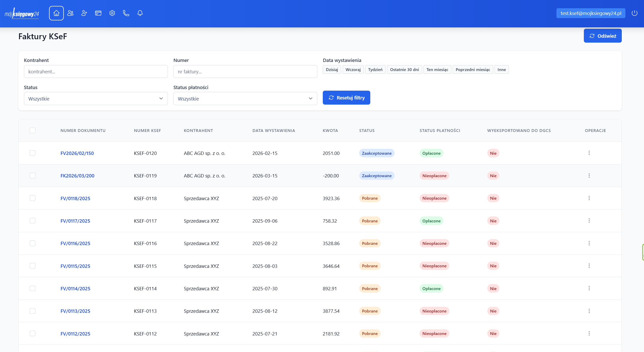
Task: Click the add user icon
Action: coord(84,13)
